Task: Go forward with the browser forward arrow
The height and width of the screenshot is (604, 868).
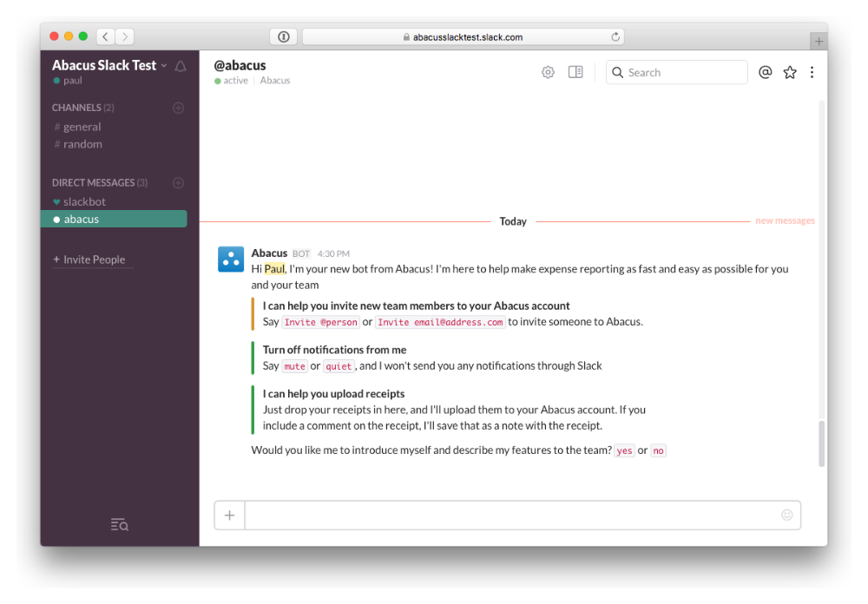Action: coord(125,36)
